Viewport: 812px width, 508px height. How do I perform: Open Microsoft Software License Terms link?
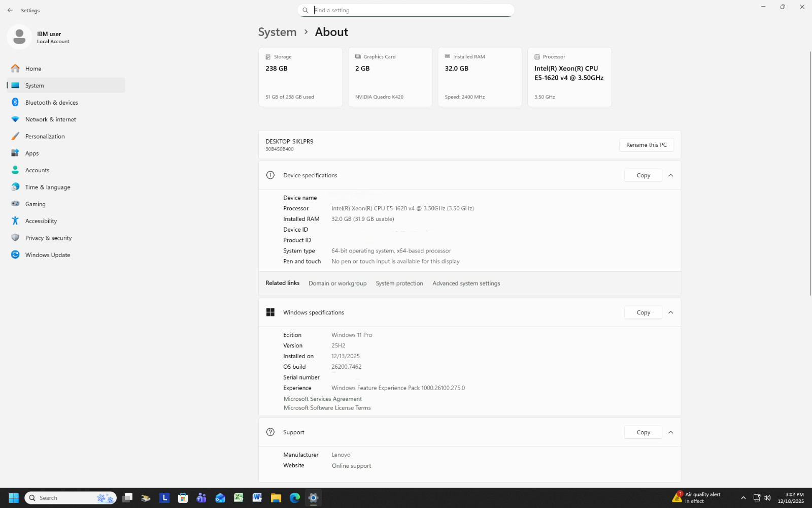click(x=327, y=408)
